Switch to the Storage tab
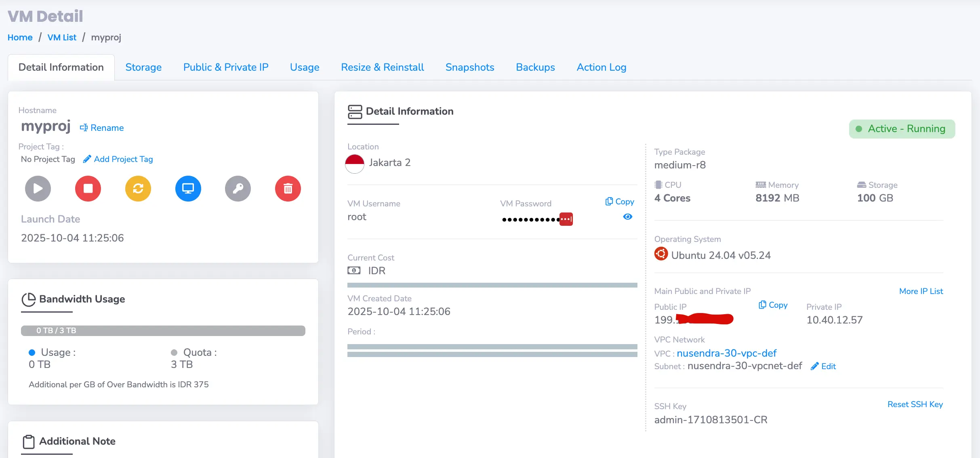980x458 pixels. tap(143, 67)
